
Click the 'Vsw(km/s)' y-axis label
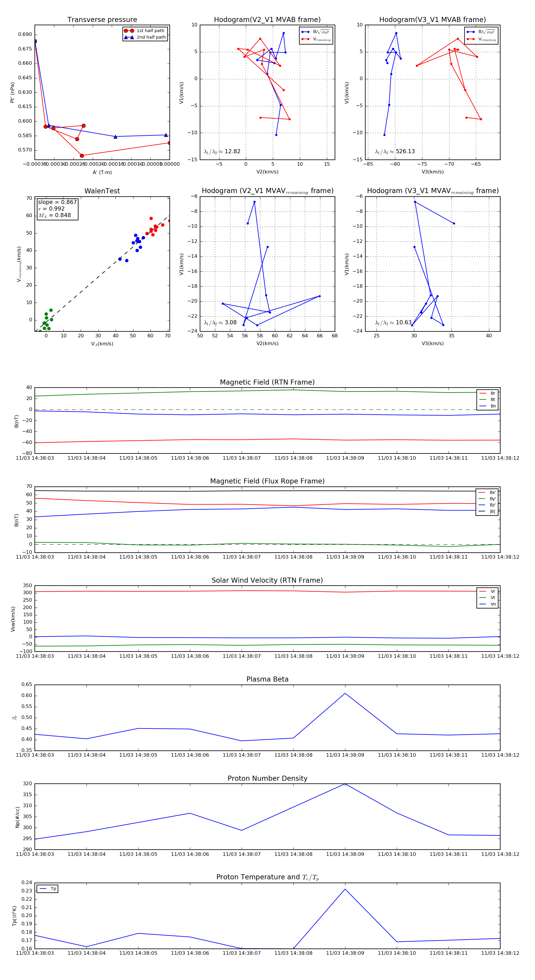[x=12, y=619]
